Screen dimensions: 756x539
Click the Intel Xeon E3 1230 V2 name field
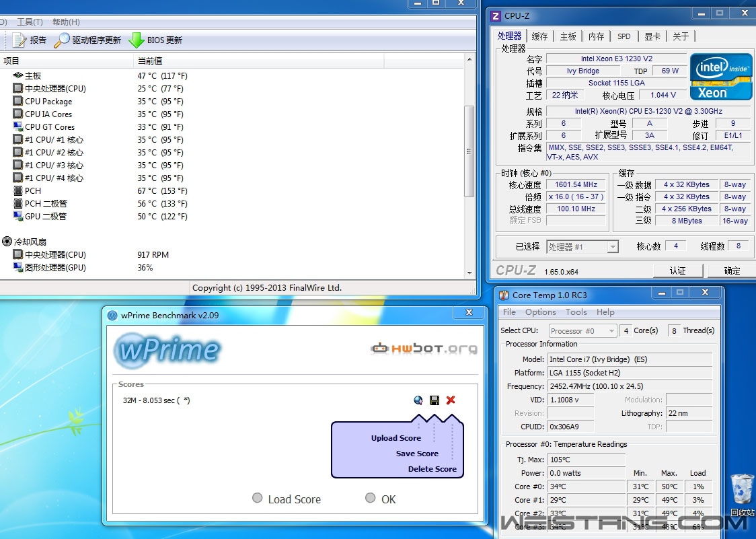[617, 59]
